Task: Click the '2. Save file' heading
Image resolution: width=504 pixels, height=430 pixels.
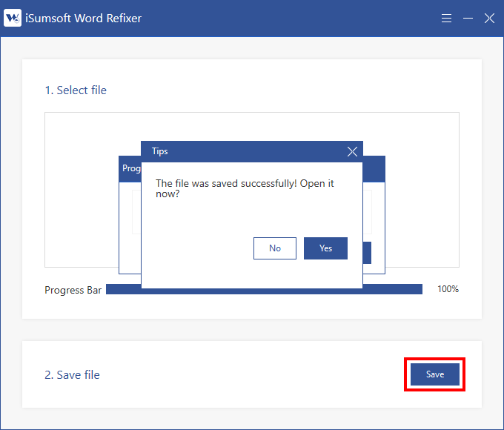Action: [73, 375]
